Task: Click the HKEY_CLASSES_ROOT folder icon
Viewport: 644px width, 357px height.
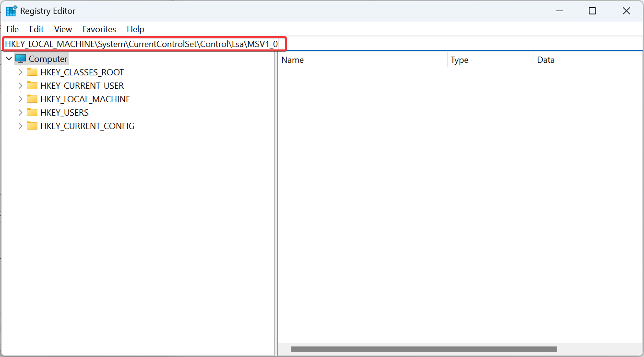Action: [x=32, y=72]
